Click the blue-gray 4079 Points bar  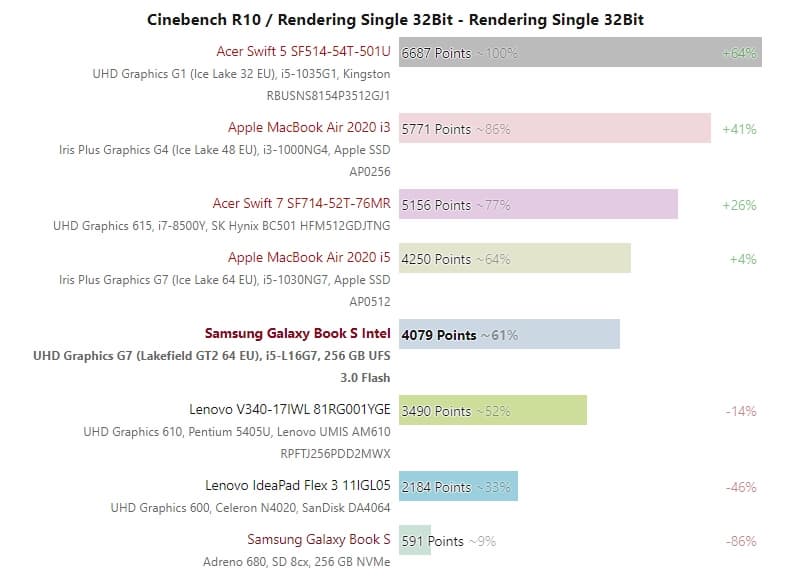point(509,334)
